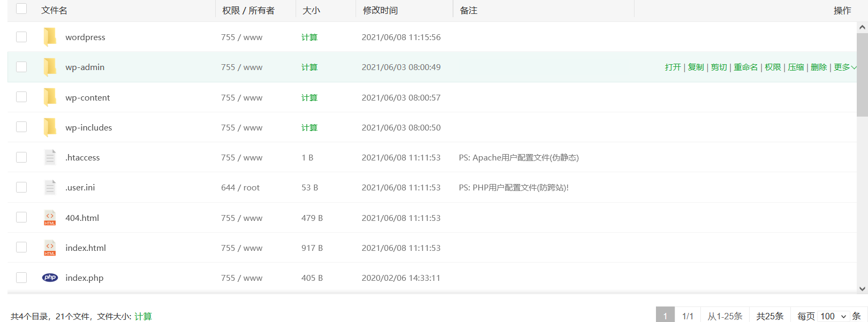The image size is (868, 322).
Task: Click 删除 action for wp-admin
Action: point(819,67)
